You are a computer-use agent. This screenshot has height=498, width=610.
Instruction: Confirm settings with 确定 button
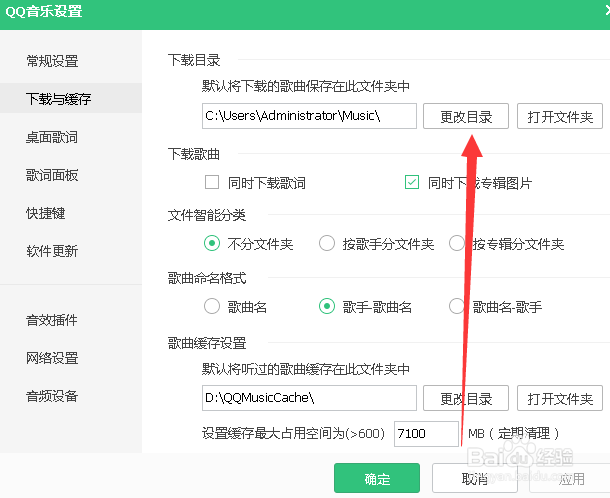[377, 478]
